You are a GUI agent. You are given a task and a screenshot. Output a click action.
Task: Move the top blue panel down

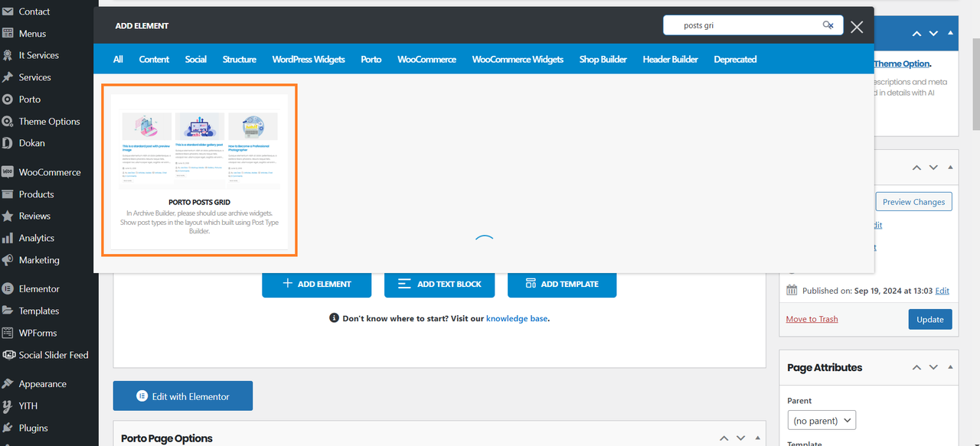[x=933, y=34]
